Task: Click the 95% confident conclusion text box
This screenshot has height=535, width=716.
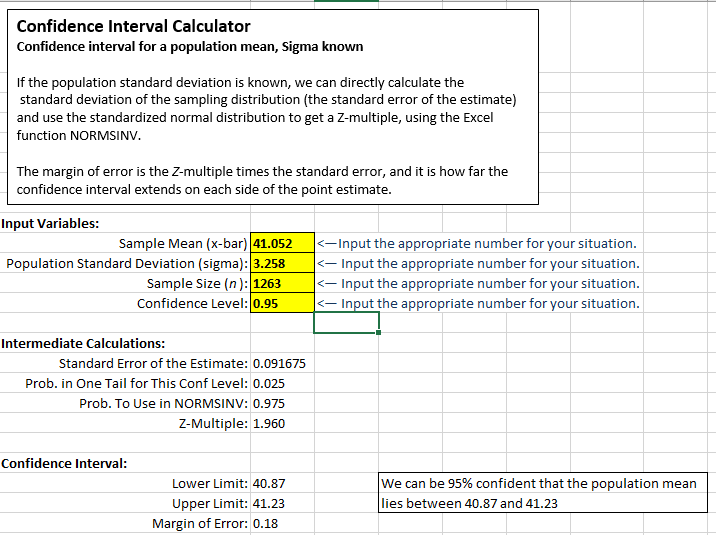Action: coord(543,493)
